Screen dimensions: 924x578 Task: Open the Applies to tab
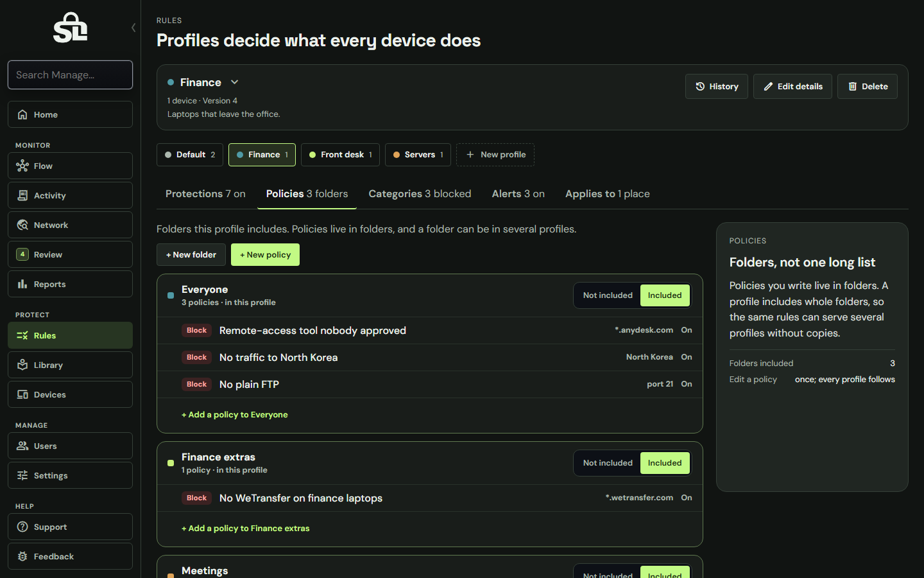click(607, 194)
